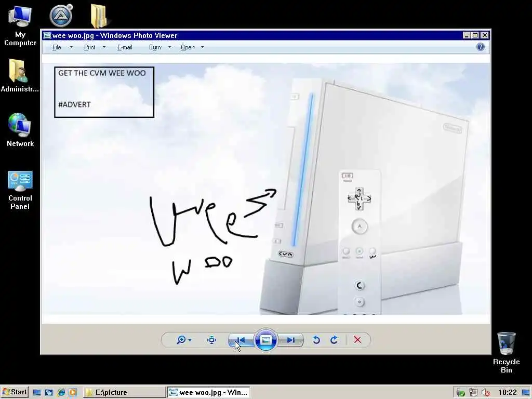The height and width of the screenshot is (399, 532).
Task: Select the unlabeled yellow folder desktop icon
Action: [99, 16]
